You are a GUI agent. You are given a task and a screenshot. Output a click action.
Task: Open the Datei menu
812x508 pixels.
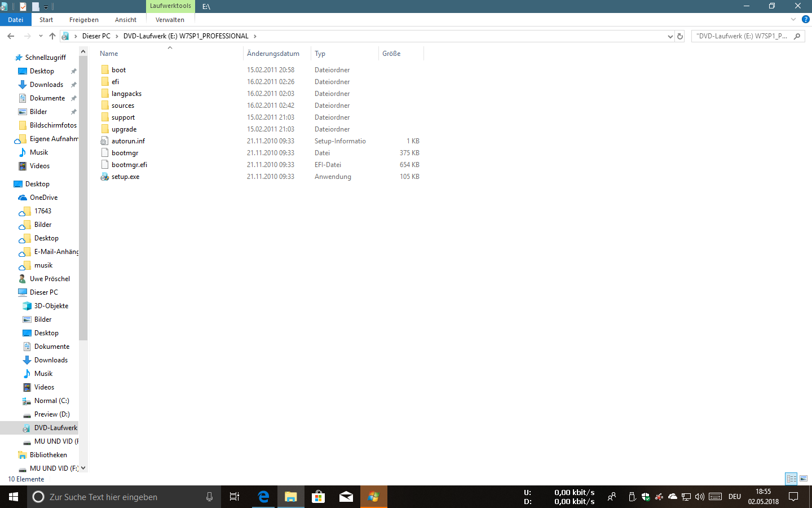pos(15,20)
